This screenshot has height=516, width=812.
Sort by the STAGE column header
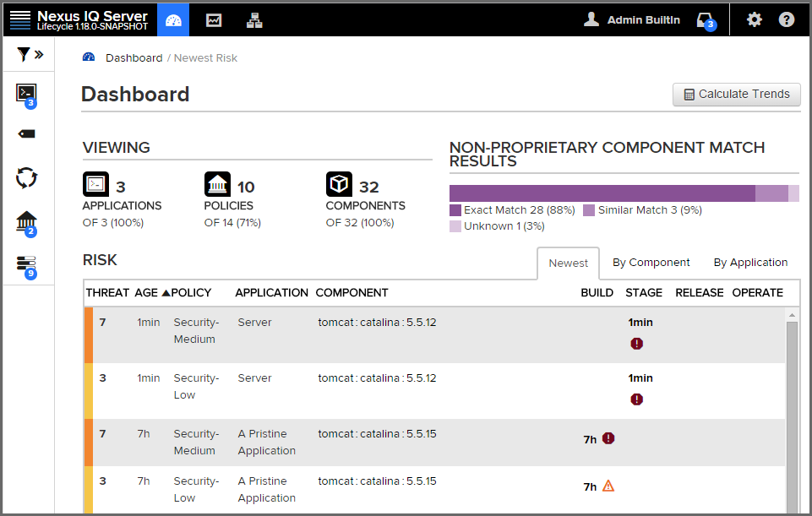tap(644, 293)
